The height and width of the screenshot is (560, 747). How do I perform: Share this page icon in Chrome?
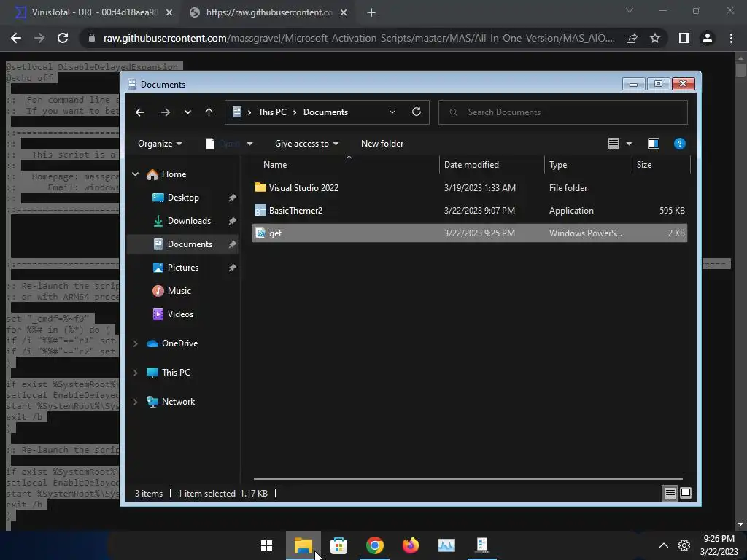632,38
